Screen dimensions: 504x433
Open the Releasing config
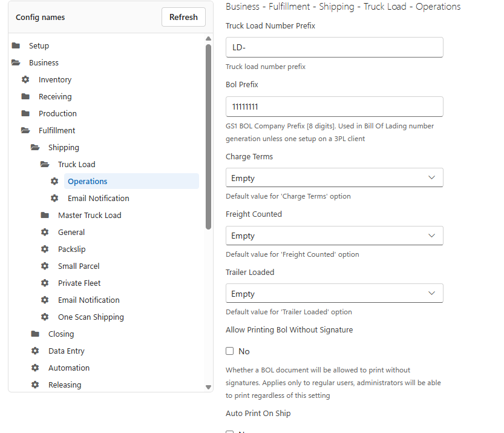pos(65,385)
